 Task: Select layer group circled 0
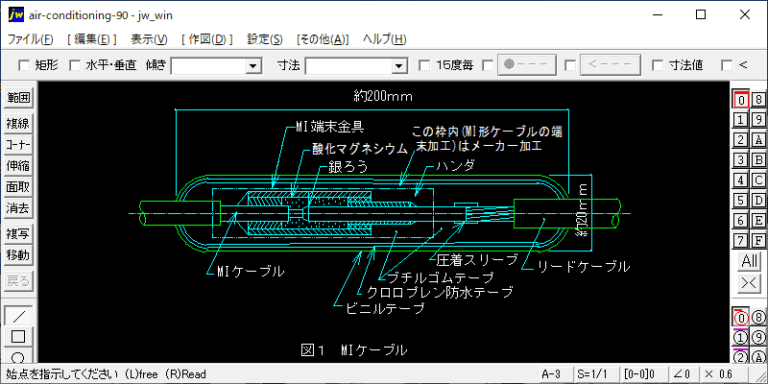(741, 317)
